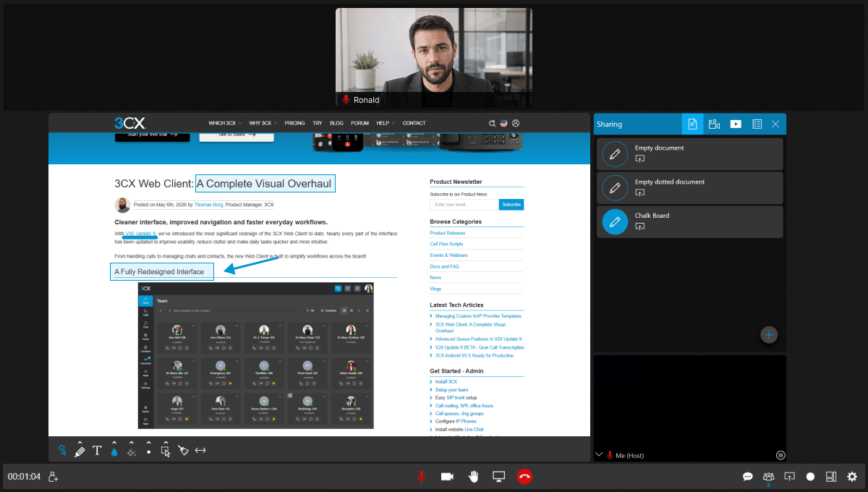Viewport: 868px width, 492px height.
Task: Open the blue droplet color picker
Action: (x=114, y=451)
